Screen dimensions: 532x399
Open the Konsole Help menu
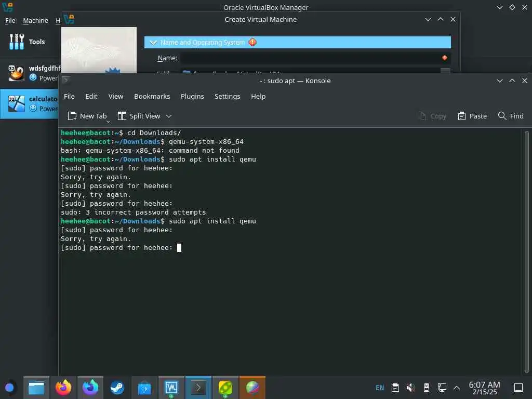[258, 96]
